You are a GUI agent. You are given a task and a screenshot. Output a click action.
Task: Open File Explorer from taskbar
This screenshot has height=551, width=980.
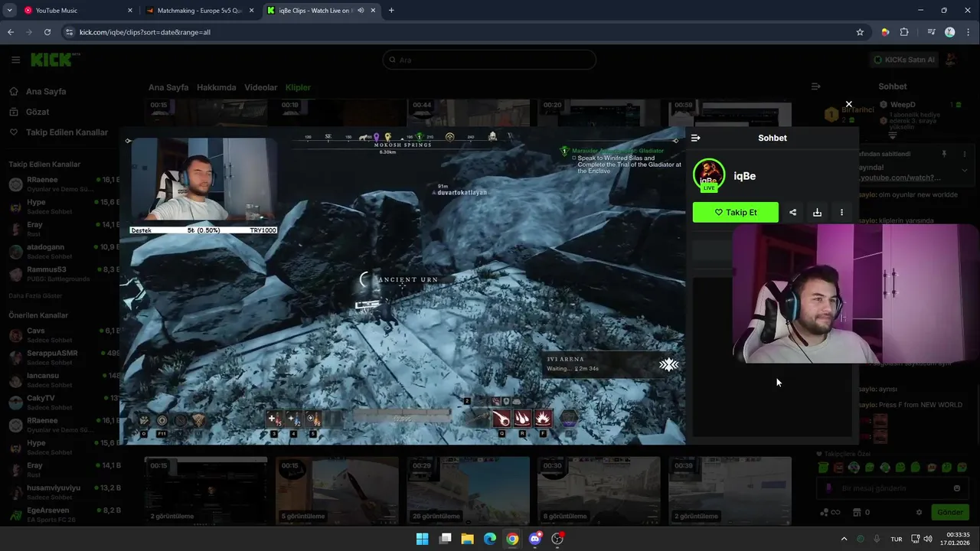[467, 539]
